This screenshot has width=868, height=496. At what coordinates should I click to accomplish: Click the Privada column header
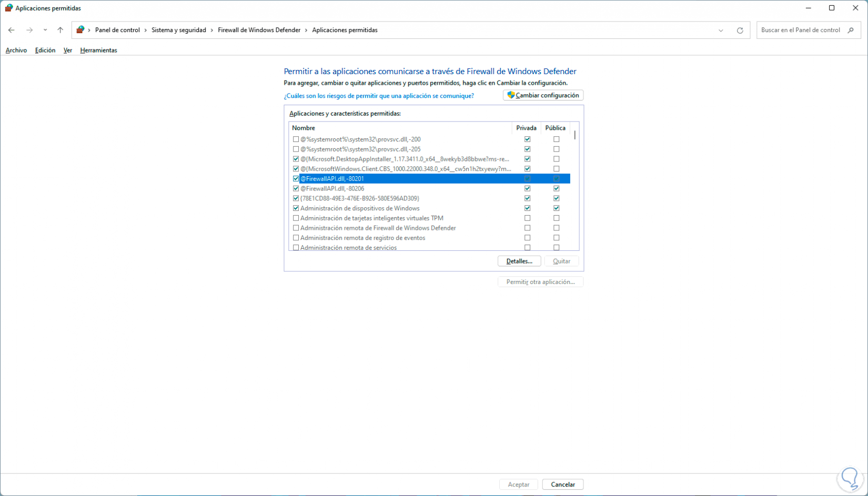click(x=527, y=128)
